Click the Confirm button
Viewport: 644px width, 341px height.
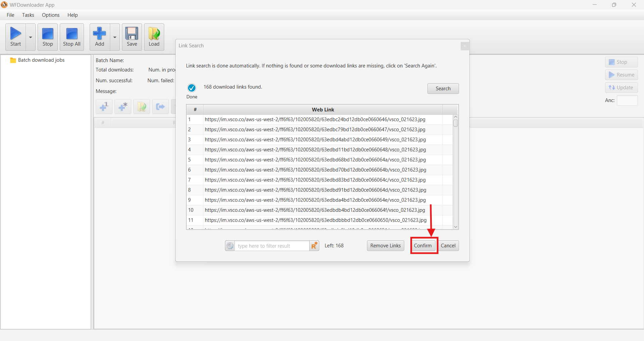click(x=423, y=246)
